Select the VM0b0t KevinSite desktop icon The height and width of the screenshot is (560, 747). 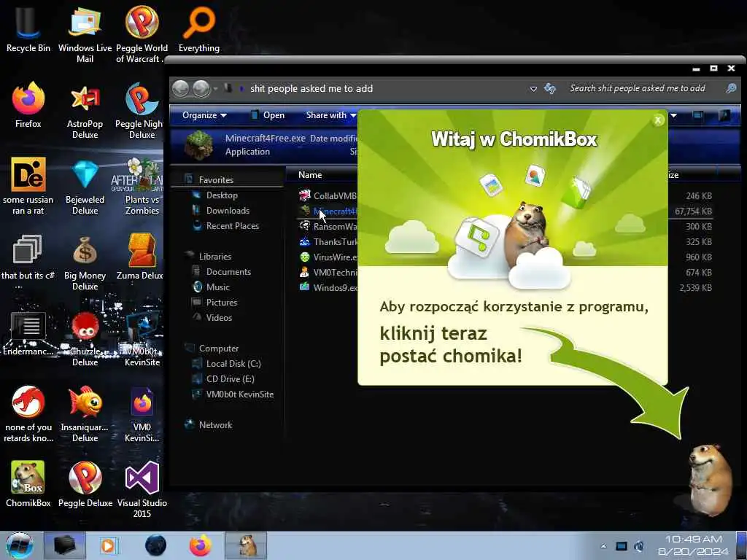(142, 338)
